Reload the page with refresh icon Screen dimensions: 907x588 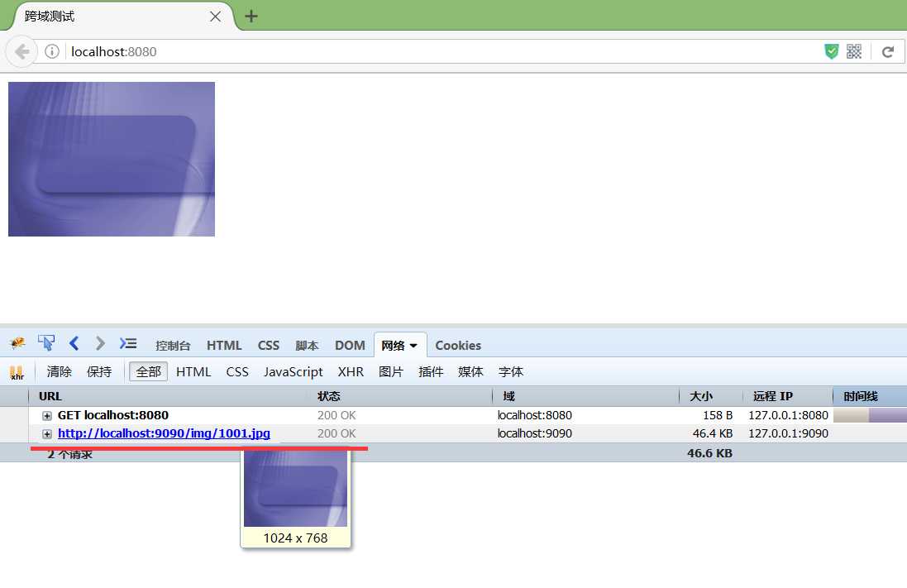pyautogui.click(x=887, y=52)
